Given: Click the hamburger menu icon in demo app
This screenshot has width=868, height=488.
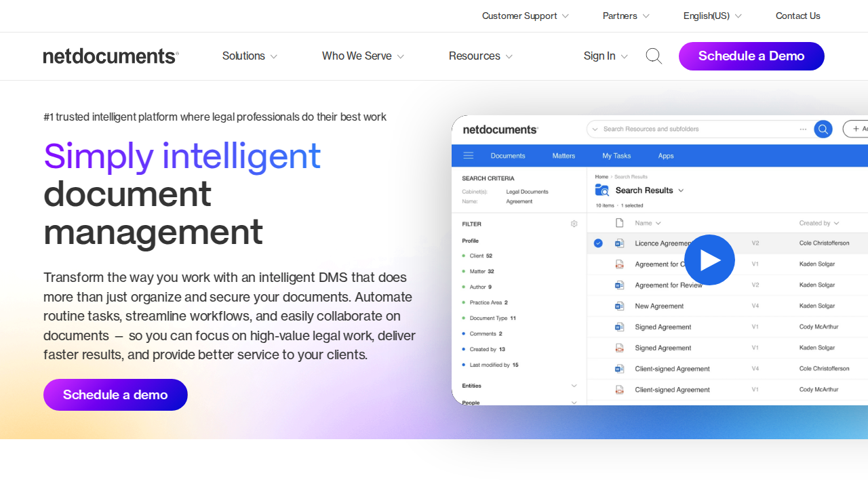Looking at the screenshot, I should pyautogui.click(x=468, y=156).
